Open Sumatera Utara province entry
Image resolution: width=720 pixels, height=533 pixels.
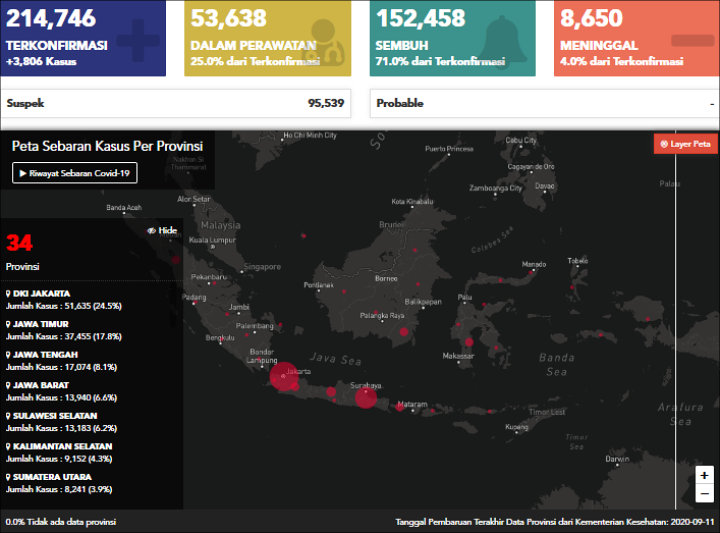click(50, 477)
